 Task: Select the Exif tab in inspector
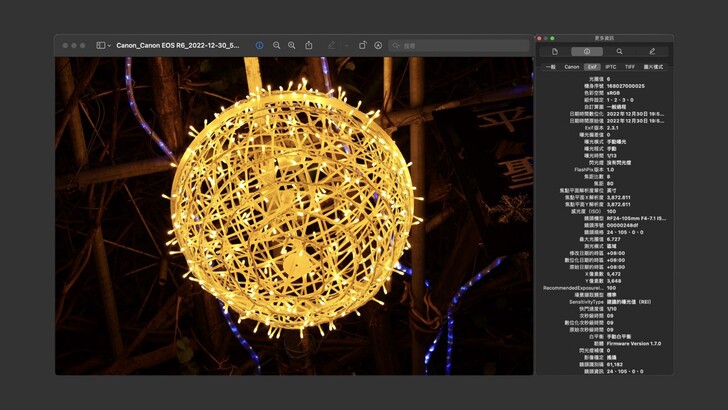592,67
